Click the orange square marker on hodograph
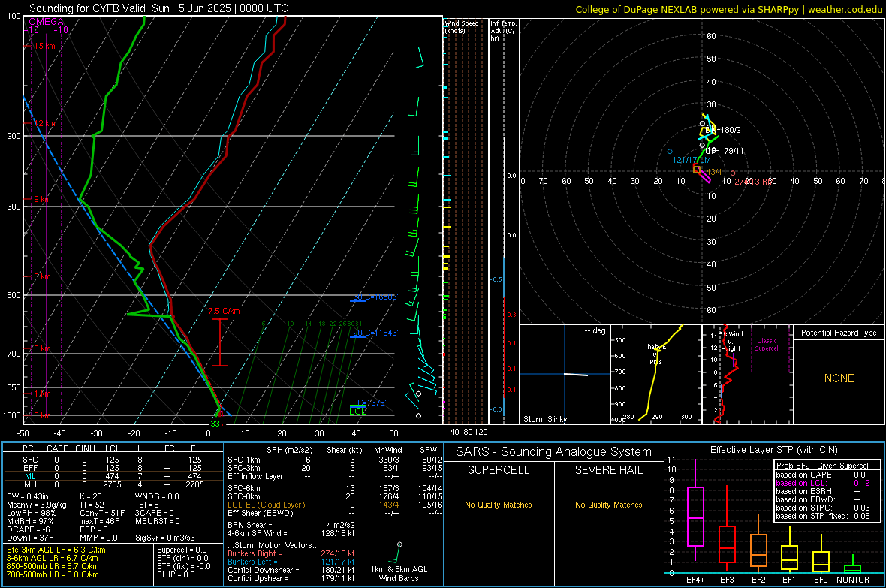This screenshot has width=886, height=588. click(x=697, y=170)
